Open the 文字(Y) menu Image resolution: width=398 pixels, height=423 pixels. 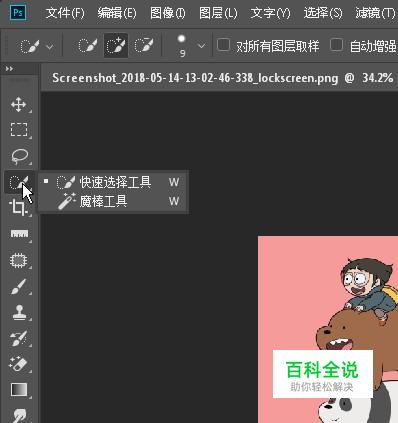point(270,13)
